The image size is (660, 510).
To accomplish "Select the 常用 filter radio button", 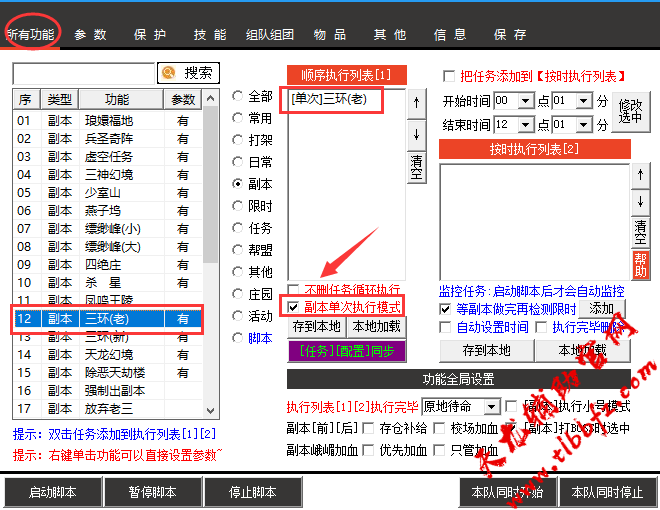I will pos(237,118).
